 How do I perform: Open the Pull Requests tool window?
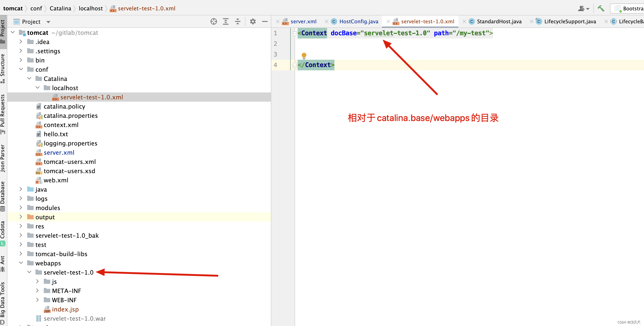coord(3,114)
